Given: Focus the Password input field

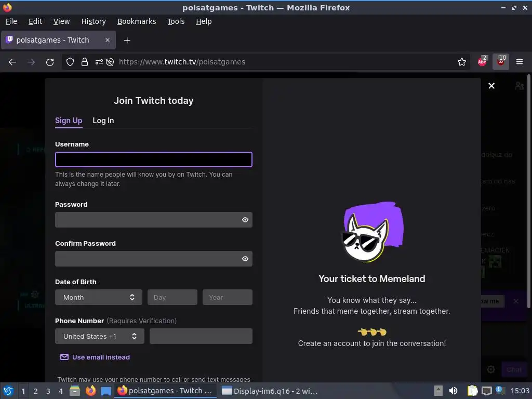Looking at the screenshot, I should pos(154,220).
